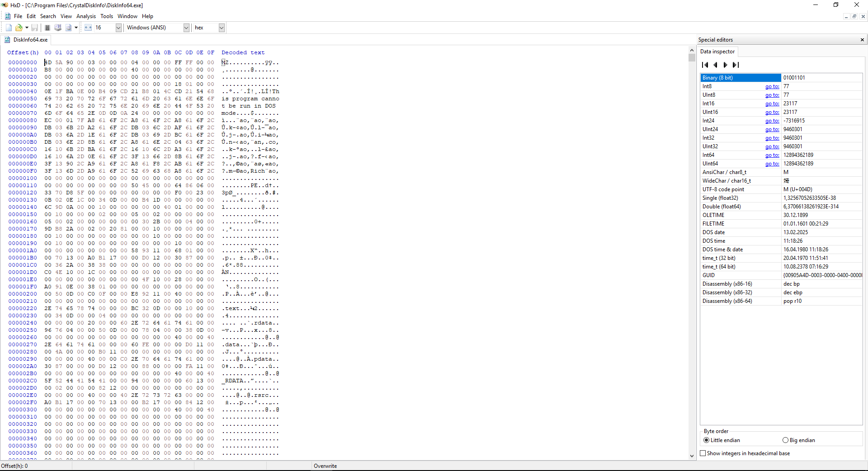The height and width of the screenshot is (471, 868).
Task: Open the bytes per row dropdown showing 16
Action: [x=118, y=28]
